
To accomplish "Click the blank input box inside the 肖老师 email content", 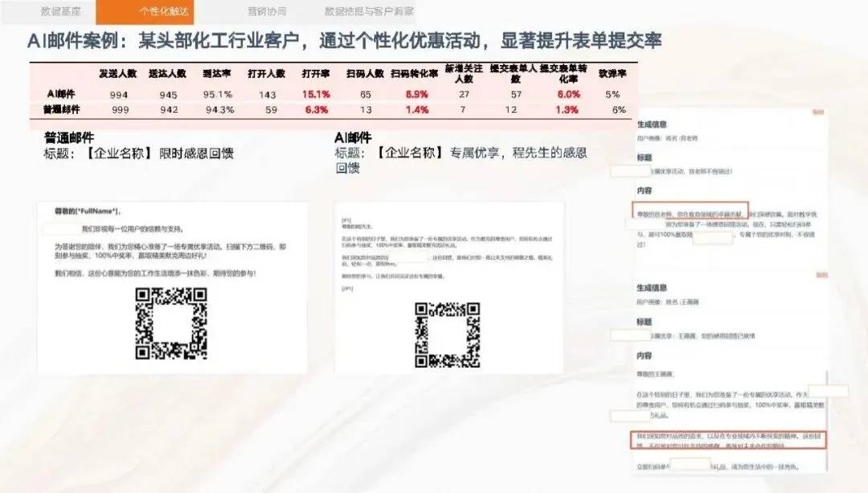I will 714,237.
